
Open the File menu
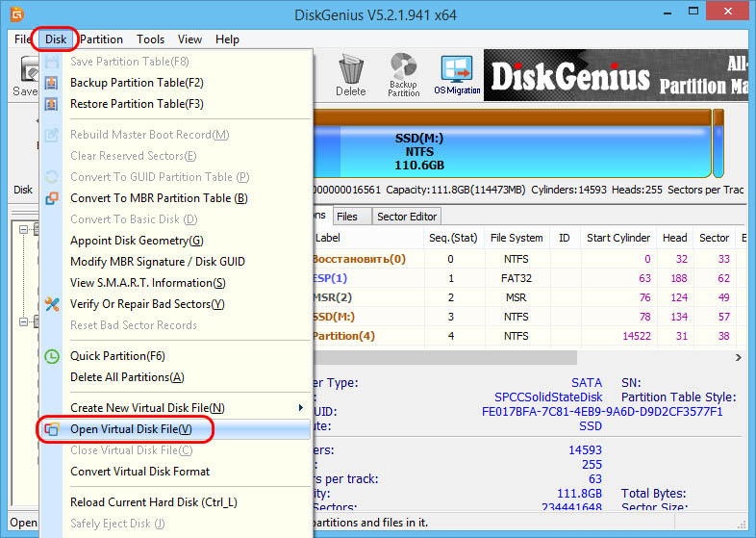[x=23, y=39]
